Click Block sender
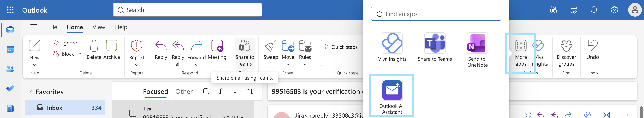The height and width of the screenshot is (118, 644). [64, 54]
